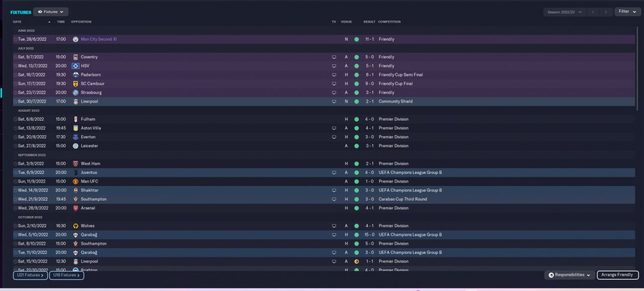Open the Fixtures view dropdown
The height and width of the screenshot is (291, 644).
point(51,12)
